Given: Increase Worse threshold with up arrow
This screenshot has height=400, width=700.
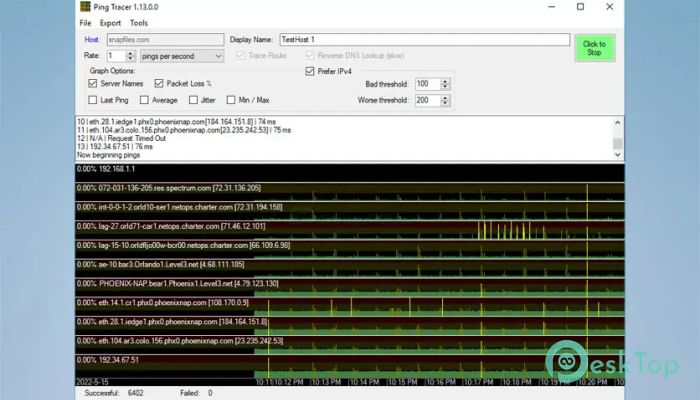Looking at the screenshot, I should point(445,98).
